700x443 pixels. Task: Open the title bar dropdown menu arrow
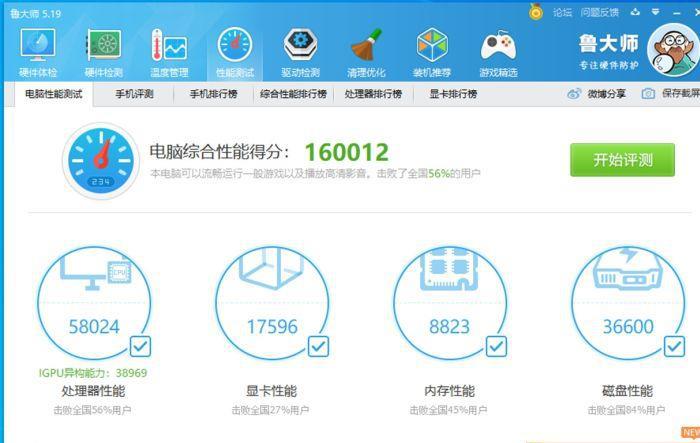[655, 12]
